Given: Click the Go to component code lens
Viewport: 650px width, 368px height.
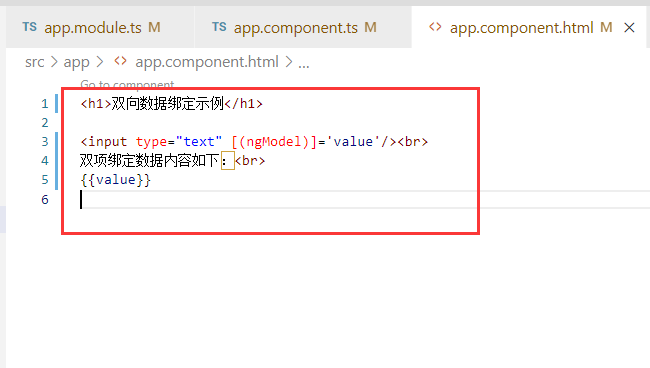Looking at the screenshot, I should [x=127, y=84].
